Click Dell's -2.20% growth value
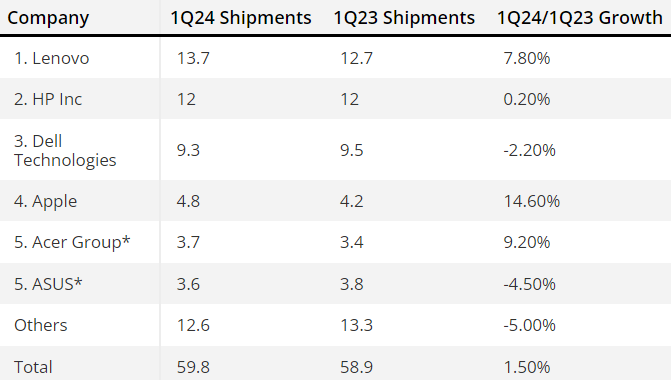671x380 pixels. (x=529, y=150)
